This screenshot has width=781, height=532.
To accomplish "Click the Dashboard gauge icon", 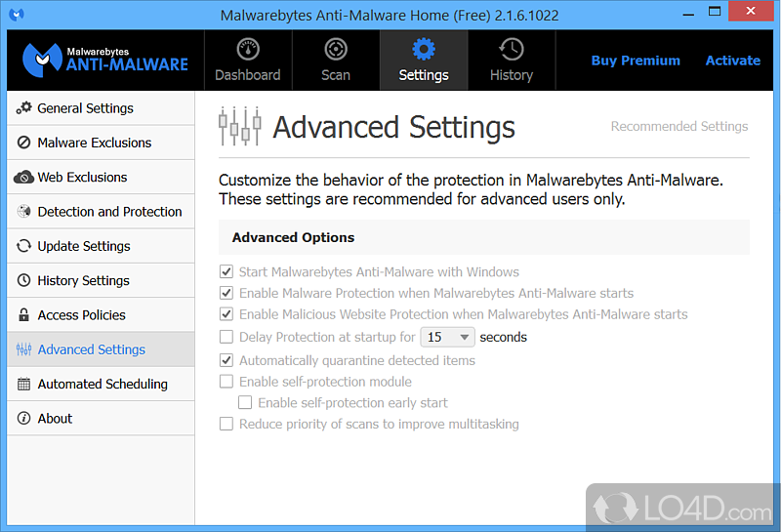I will pos(248,50).
